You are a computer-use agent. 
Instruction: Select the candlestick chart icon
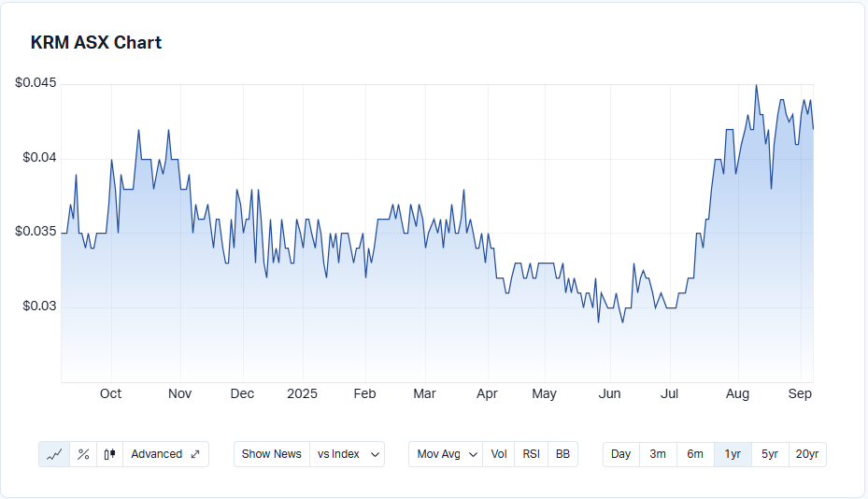click(x=110, y=454)
